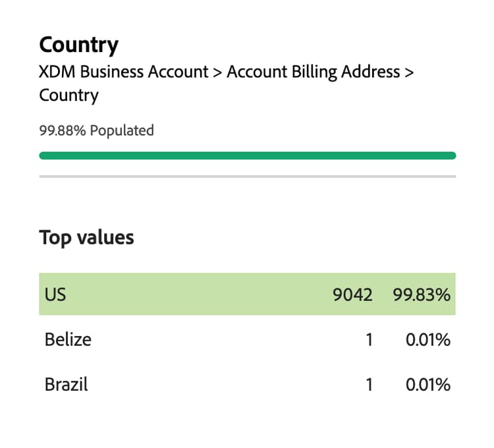Click the > separator after Billing Address
494x448 pixels.
coord(409,71)
